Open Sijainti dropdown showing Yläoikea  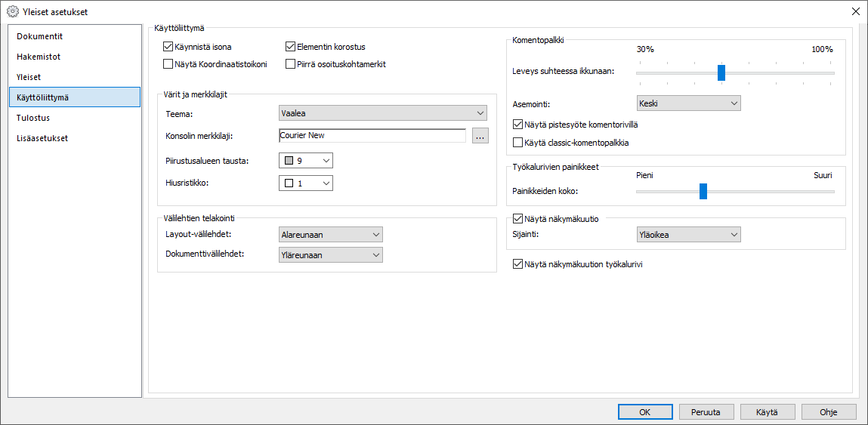click(687, 235)
